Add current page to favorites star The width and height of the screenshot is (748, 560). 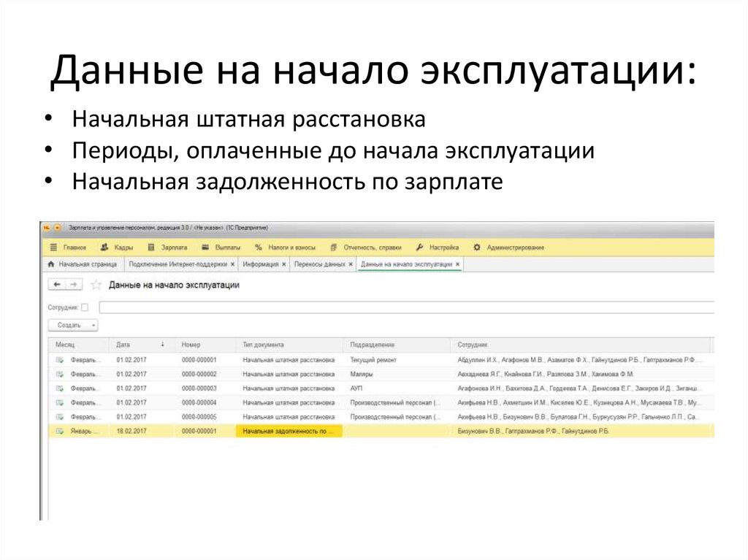point(94,285)
